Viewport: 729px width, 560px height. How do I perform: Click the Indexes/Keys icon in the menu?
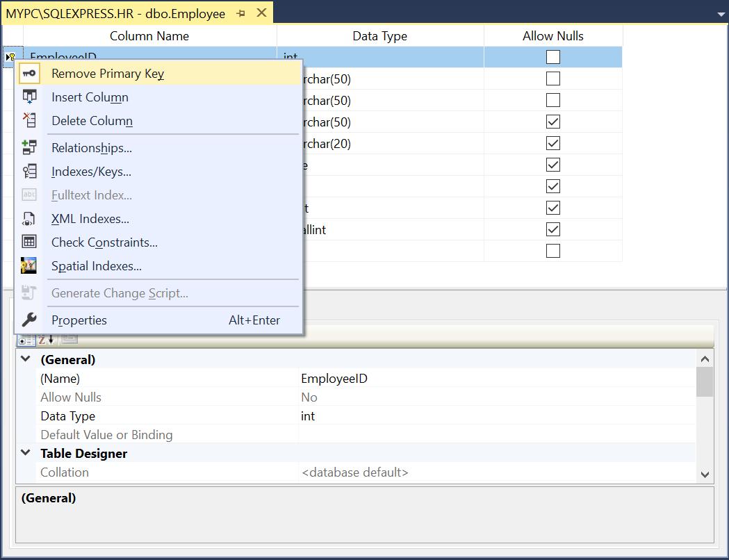pyautogui.click(x=28, y=171)
